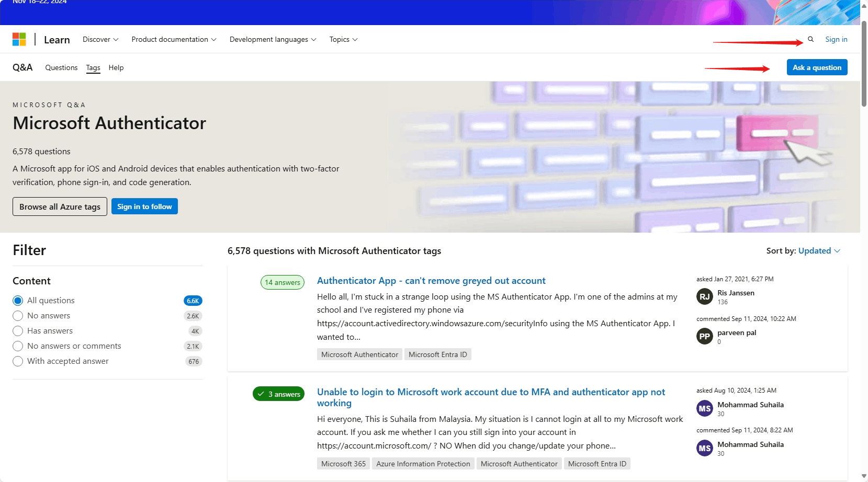Screen dimensions: 868x482
Task: Click the PP avatar of parveen pal
Action: click(705, 336)
